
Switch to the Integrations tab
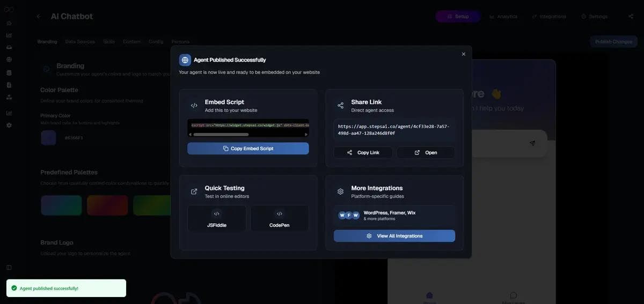(549, 17)
